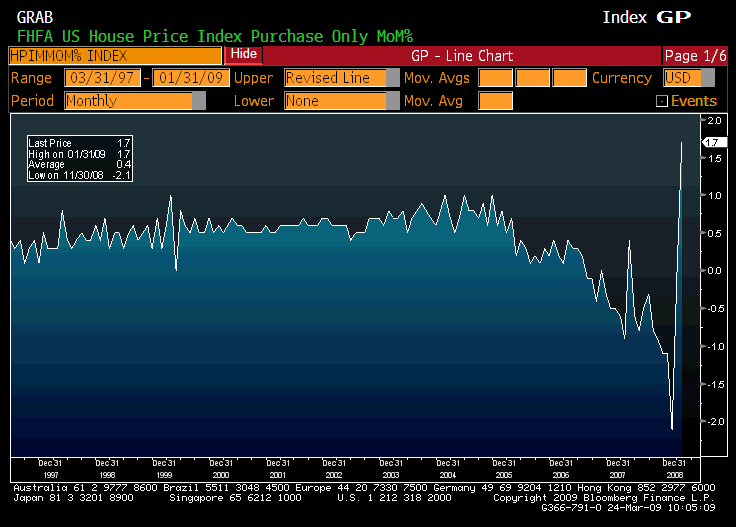Open the Period Monthly dropdown
The image size is (736, 527).
pyautogui.click(x=198, y=101)
